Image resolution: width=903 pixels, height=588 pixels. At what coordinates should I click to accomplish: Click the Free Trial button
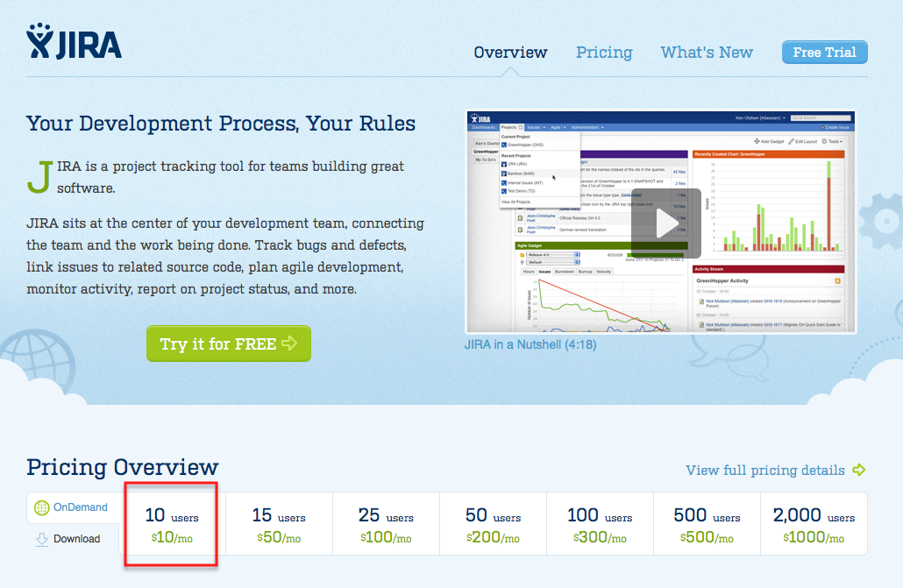pyautogui.click(x=825, y=53)
